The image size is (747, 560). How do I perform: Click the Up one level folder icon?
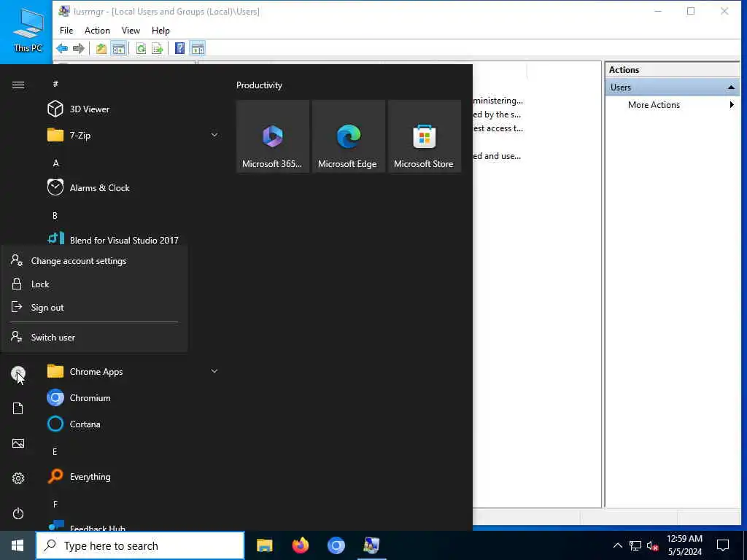101,49
